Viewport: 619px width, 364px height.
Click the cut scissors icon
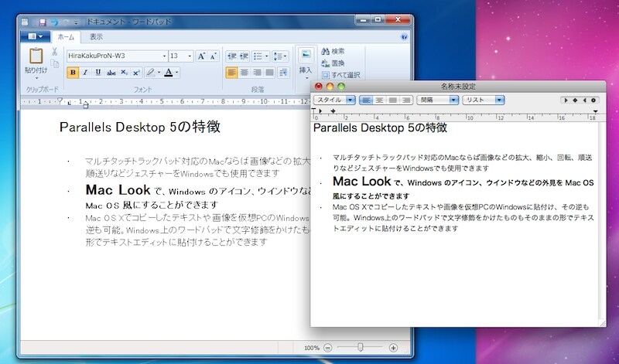click(54, 52)
